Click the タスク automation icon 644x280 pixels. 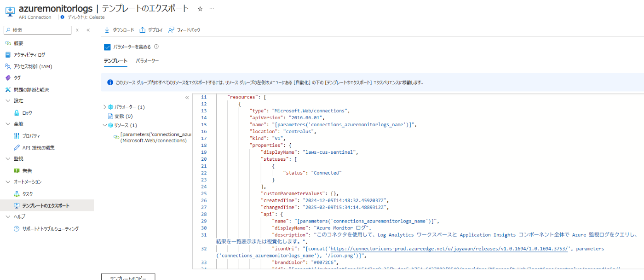click(x=17, y=194)
